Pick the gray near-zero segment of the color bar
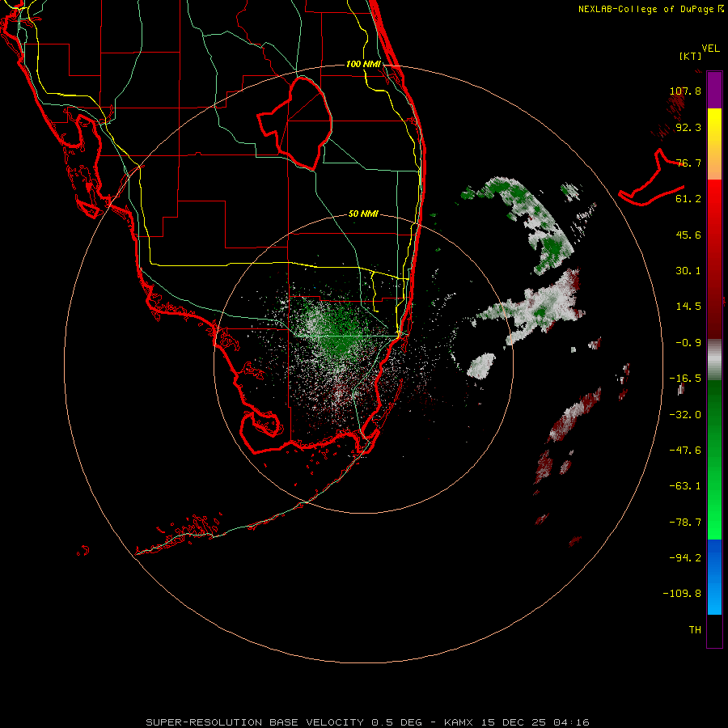728x728 pixels. [x=714, y=360]
